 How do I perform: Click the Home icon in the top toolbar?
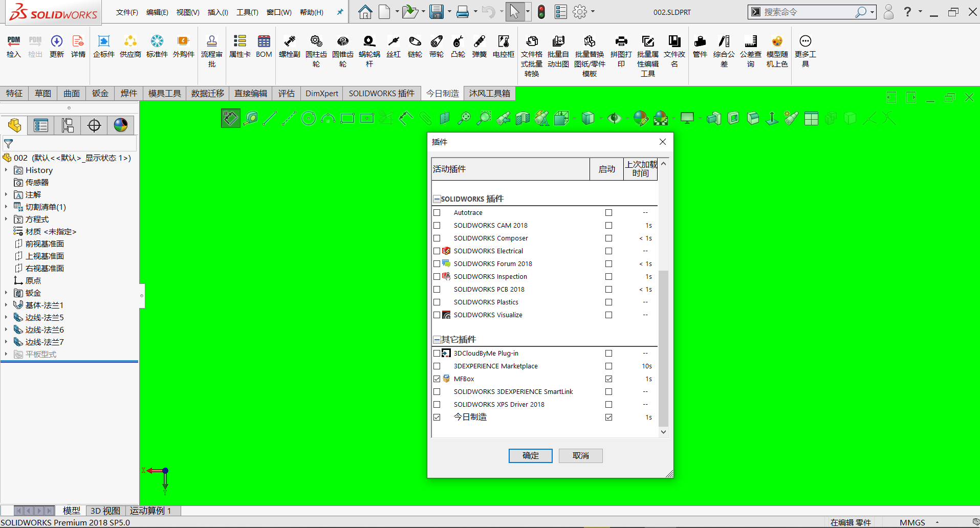(x=365, y=12)
